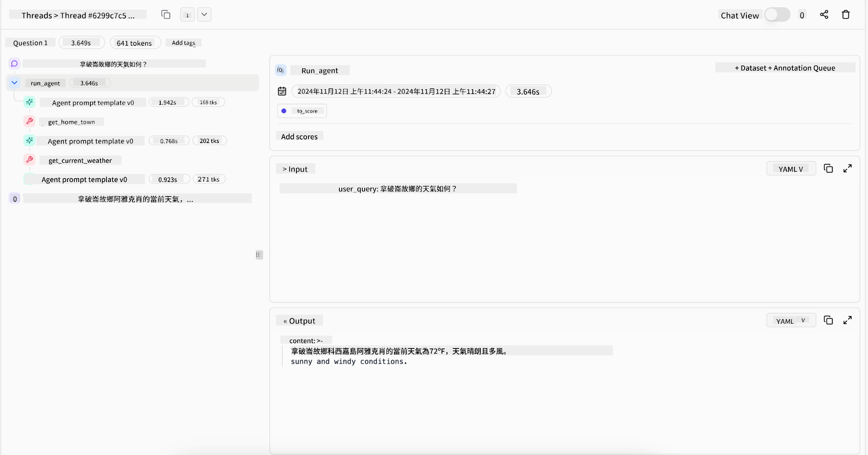This screenshot has width=868, height=455.
Task: Expand the Output section to fullscreen
Action: pos(847,320)
